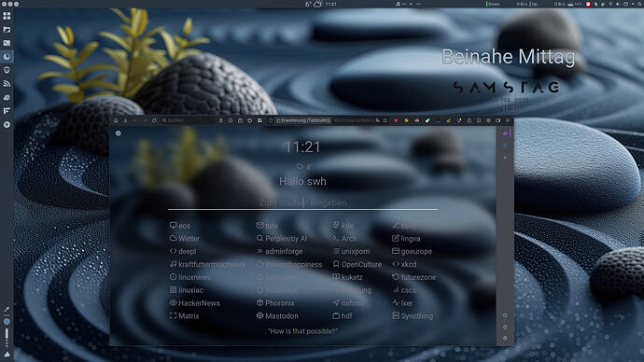Viewport: 644px width, 362px height.
Task: Click the red extension icon in browser toolbar
Action: (396, 120)
